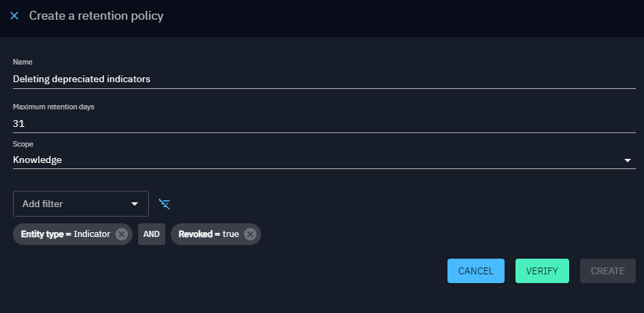Click the Scope field label

tap(23, 144)
